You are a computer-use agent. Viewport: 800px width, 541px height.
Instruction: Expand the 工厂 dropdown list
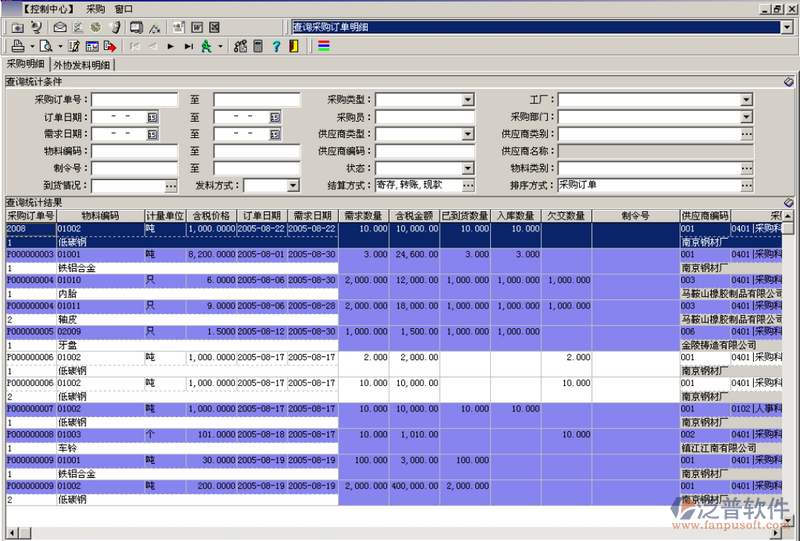pyautogui.click(x=746, y=100)
